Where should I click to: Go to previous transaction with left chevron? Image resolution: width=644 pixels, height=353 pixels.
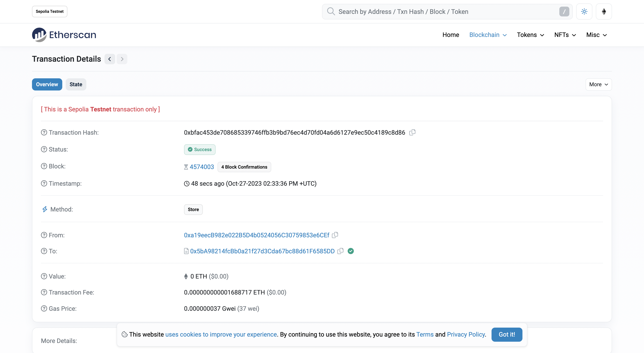pos(109,59)
